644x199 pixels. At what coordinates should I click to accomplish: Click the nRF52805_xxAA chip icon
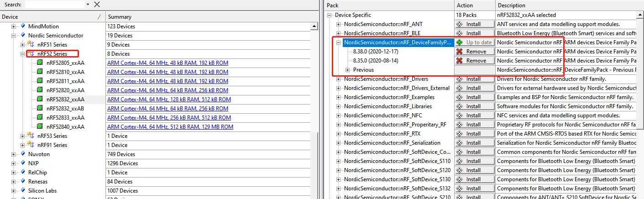(x=41, y=63)
